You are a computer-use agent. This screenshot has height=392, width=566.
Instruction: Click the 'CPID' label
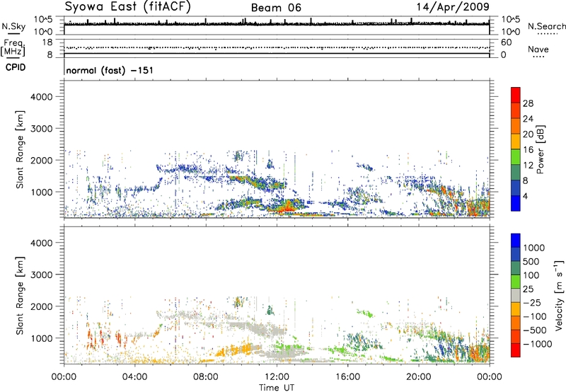pyautogui.click(x=15, y=67)
